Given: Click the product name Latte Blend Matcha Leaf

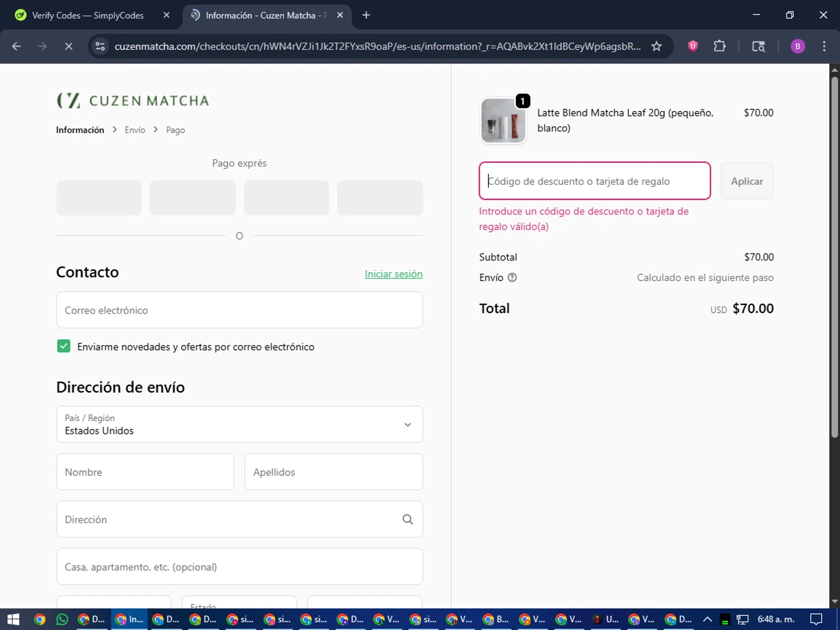Looking at the screenshot, I should (x=625, y=120).
